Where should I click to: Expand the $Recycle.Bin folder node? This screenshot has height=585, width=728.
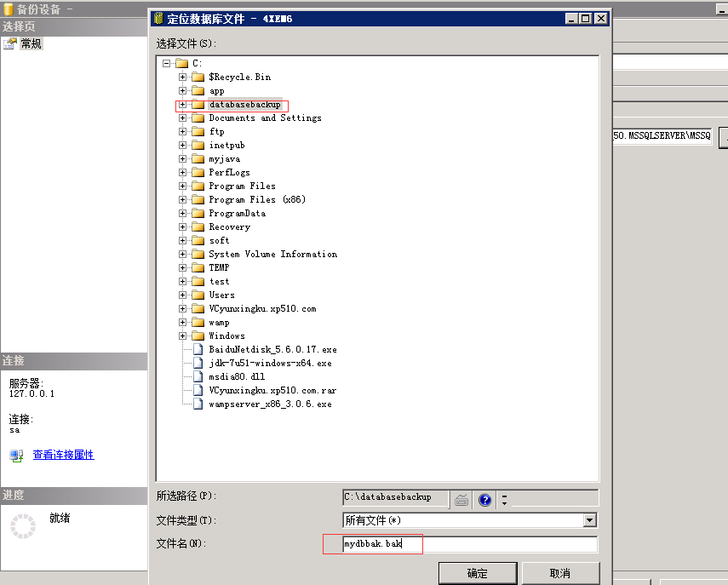point(182,77)
